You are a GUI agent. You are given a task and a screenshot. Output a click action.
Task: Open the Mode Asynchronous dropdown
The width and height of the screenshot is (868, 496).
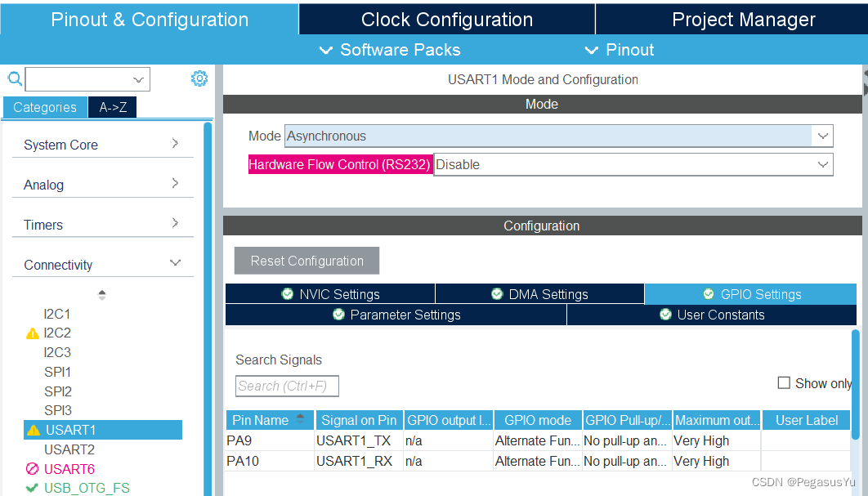558,136
